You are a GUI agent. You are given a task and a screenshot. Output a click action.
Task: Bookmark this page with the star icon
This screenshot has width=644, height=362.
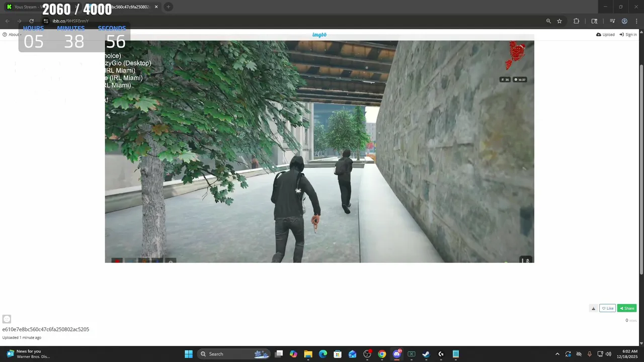click(x=559, y=21)
